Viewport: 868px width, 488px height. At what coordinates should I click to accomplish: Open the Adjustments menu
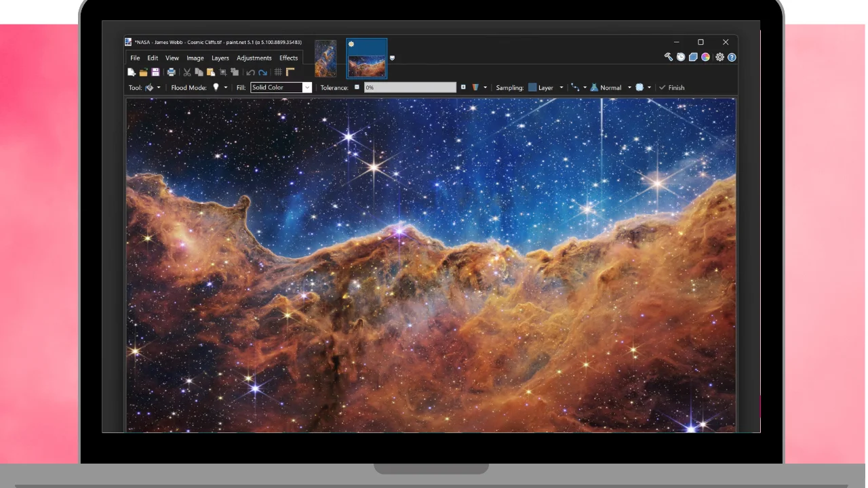click(x=254, y=58)
